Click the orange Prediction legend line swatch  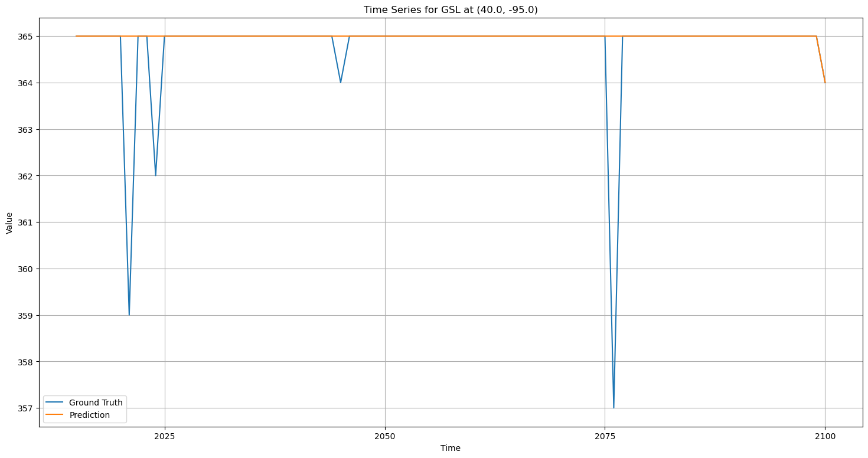[x=56, y=415]
